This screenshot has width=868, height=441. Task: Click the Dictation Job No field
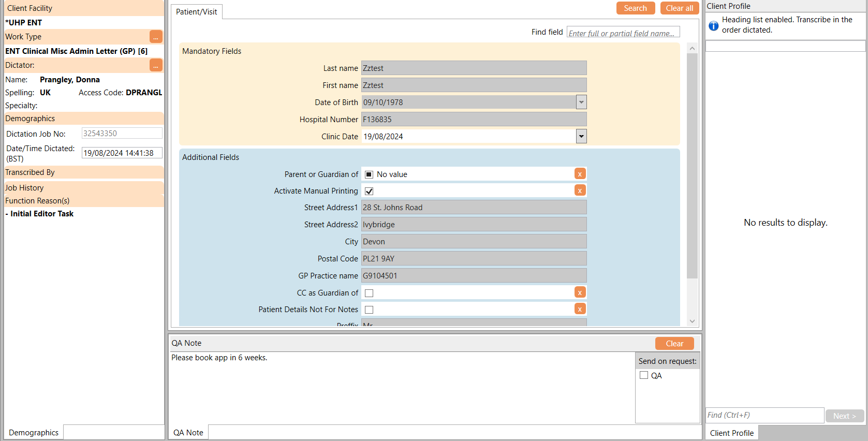(x=122, y=133)
